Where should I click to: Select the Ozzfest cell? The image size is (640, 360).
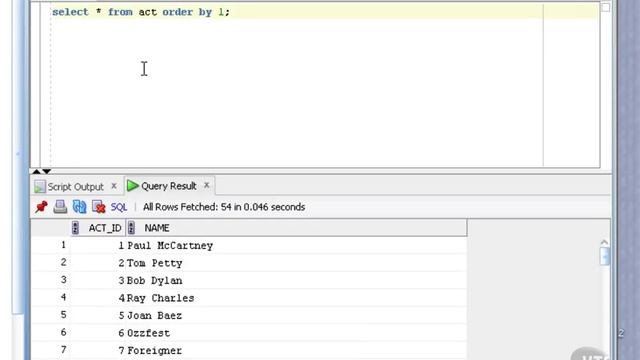(296, 333)
